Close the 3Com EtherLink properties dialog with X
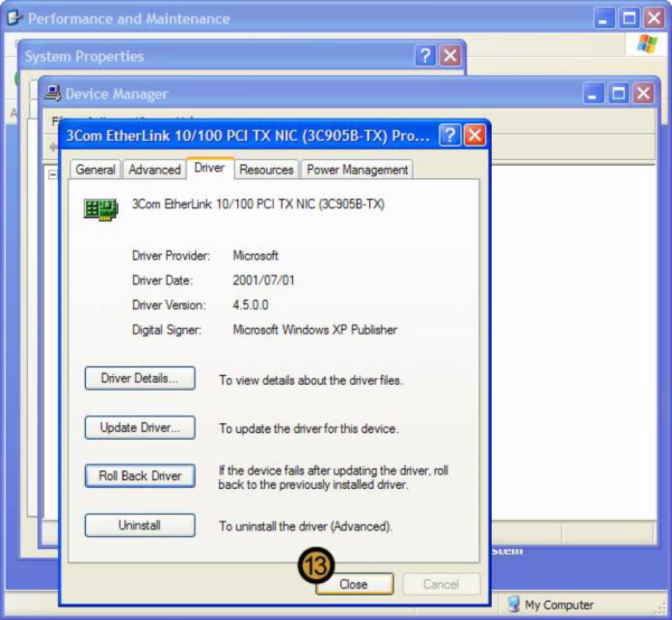Viewport: 672px width, 620px height. click(475, 136)
